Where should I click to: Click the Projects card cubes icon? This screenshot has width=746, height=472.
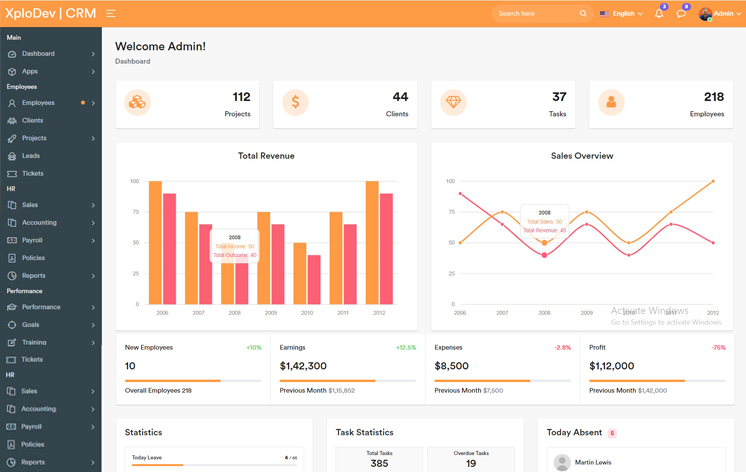click(138, 102)
